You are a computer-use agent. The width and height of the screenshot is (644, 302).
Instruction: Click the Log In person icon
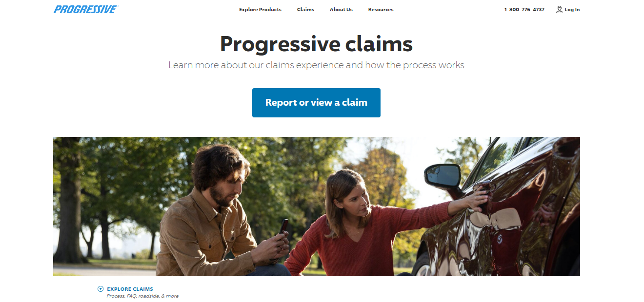point(559,9)
